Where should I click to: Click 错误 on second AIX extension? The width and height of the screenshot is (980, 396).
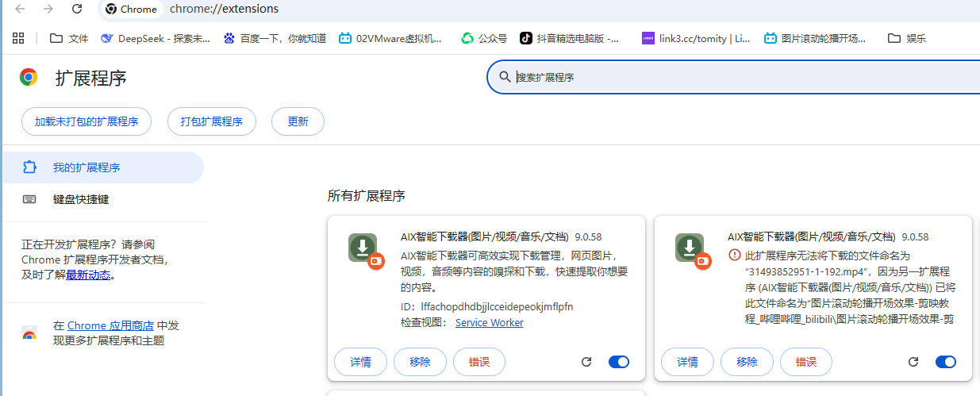(x=806, y=362)
